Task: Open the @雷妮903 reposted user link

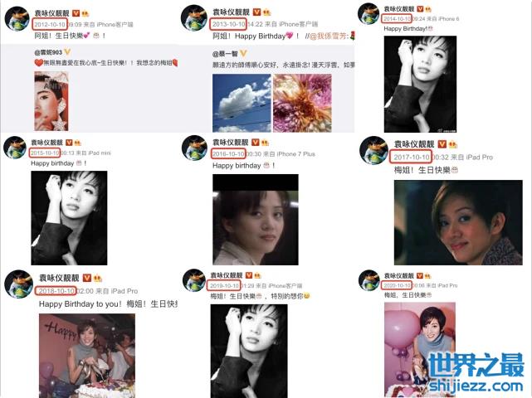Action: (x=48, y=52)
